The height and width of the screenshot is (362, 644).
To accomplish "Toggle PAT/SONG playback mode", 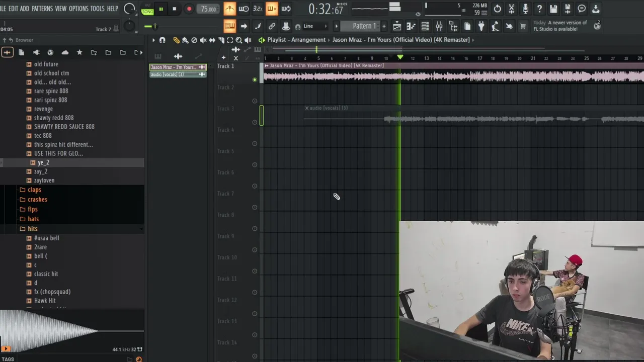I will (x=147, y=9).
